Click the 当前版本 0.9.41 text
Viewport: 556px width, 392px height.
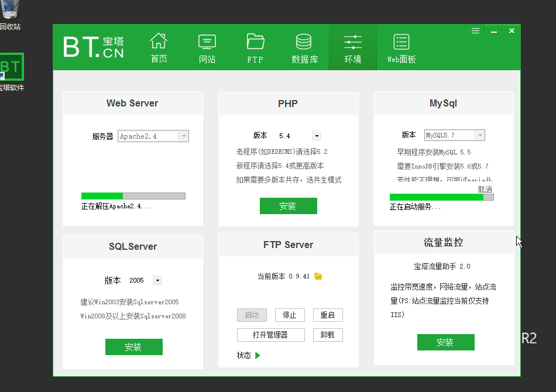tap(283, 276)
